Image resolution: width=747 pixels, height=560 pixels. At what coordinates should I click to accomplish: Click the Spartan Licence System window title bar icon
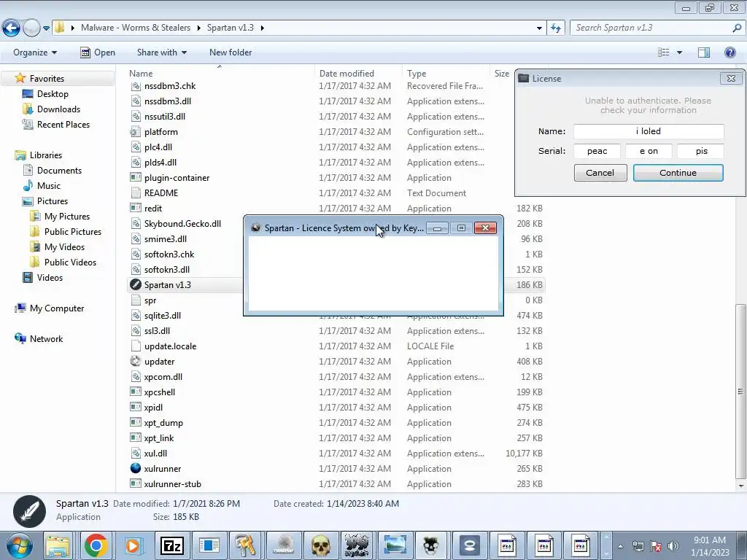click(x=256, y=228)
